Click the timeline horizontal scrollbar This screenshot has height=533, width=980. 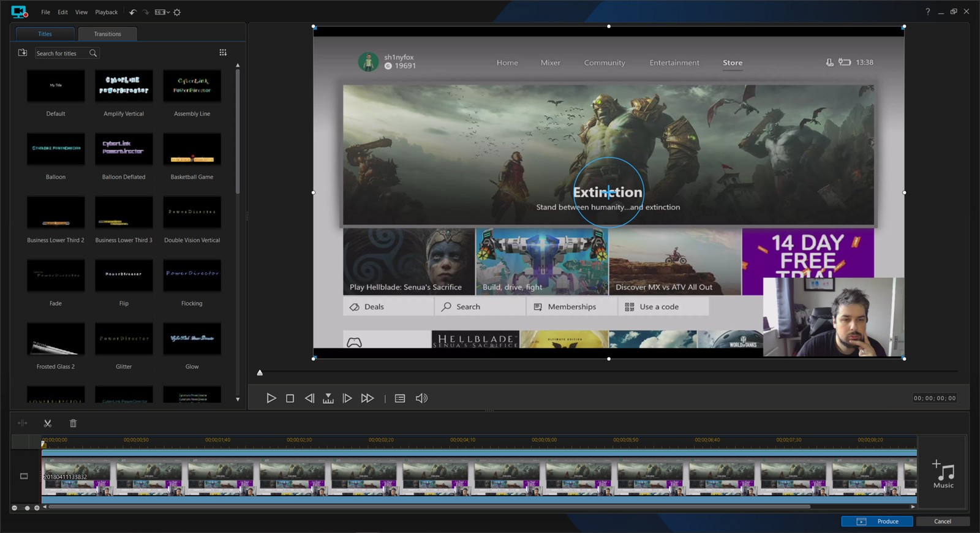pos(429,507)
